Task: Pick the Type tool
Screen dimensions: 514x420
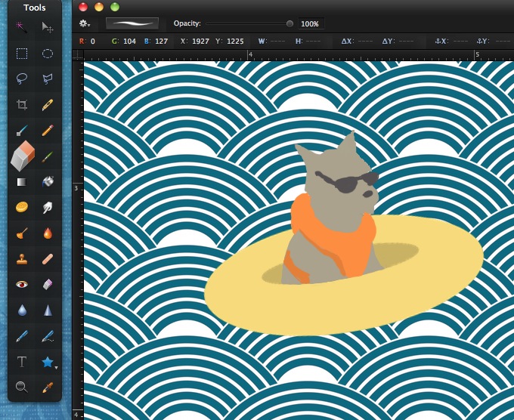Action: 22,362
